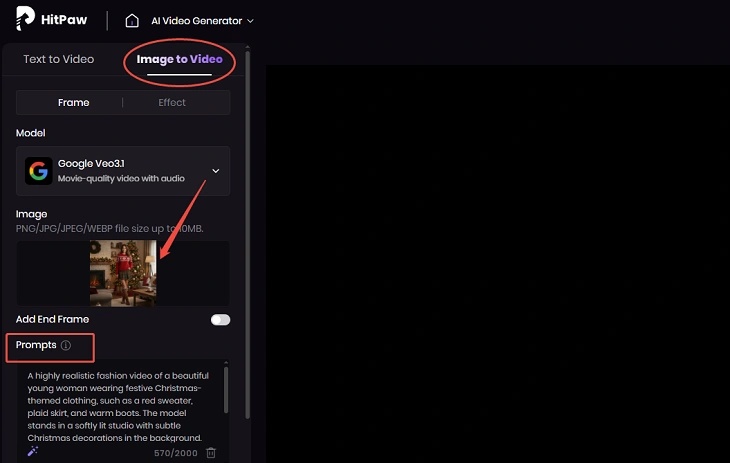Click the uploaded Christmas image thumbnail

click(x=123, y=273)
